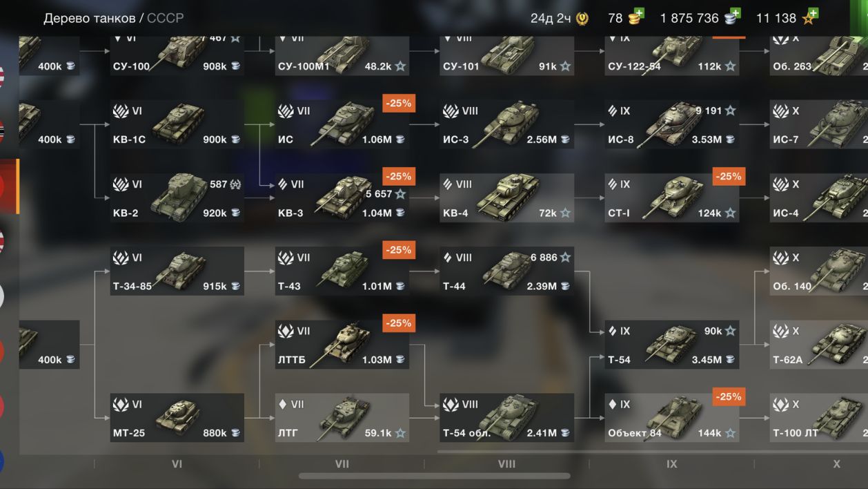Go back via Дерево танков breadcrumb
This screenshot has height=489, width=868.
(x=89, y=18)
